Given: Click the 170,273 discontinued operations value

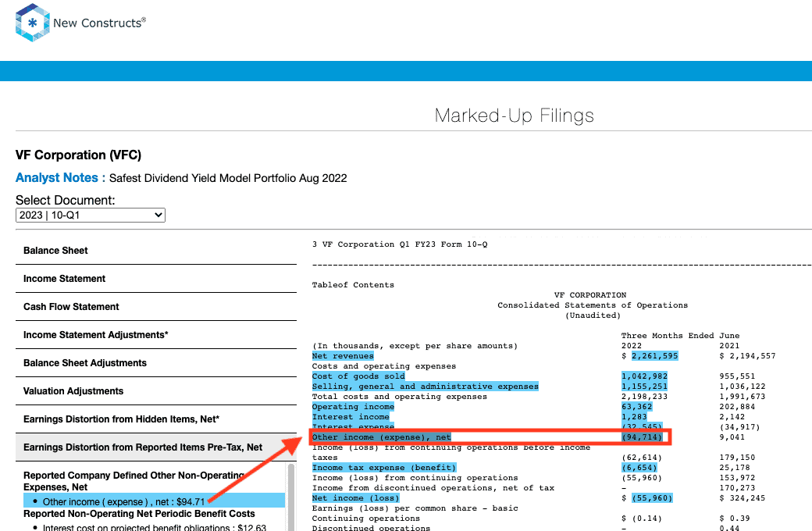Looking at the screenshot, I should 737,488.
